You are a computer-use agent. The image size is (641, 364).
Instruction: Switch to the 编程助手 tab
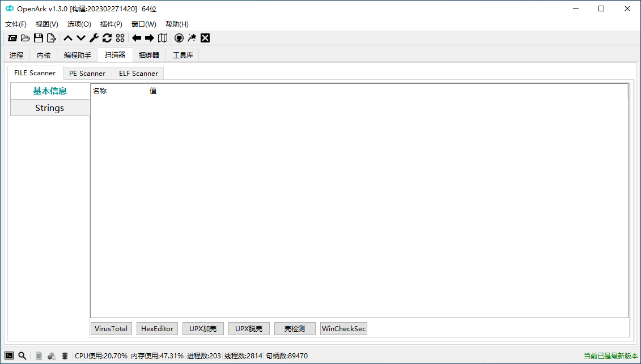pos(78,55)
